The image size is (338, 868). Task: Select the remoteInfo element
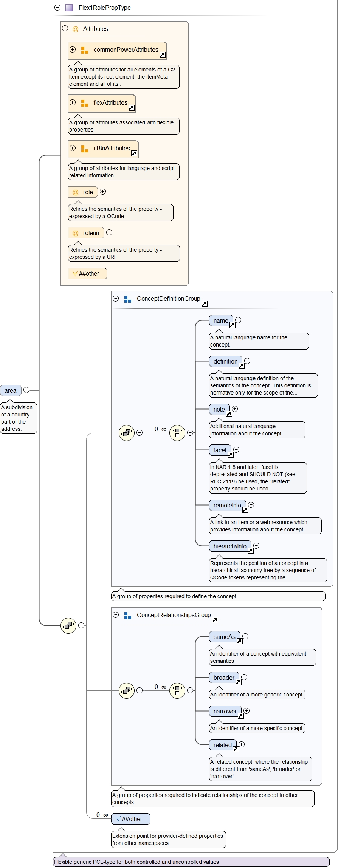click(227, 505)
